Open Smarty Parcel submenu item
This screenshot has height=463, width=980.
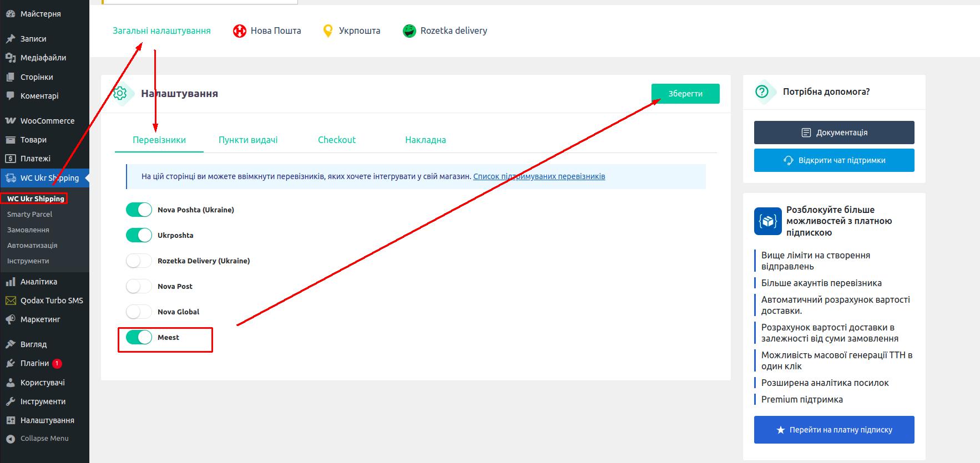click(x=29, y=214)
